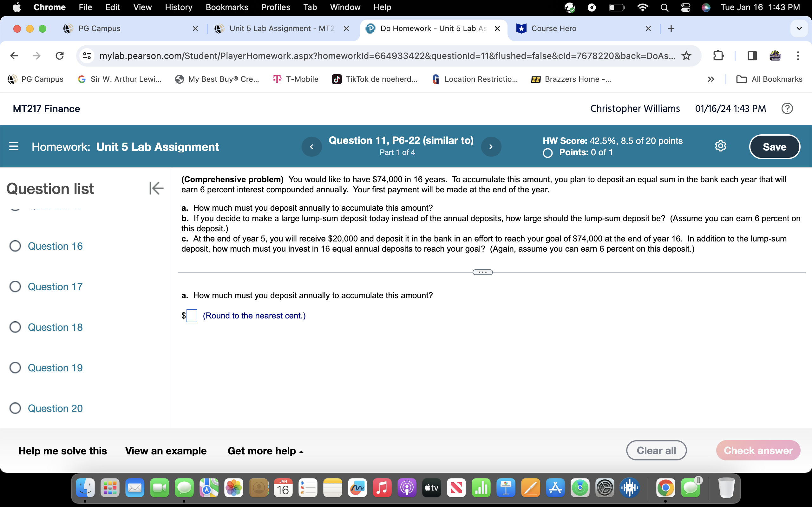Open browser extensions puzzle icon
812x507 pixels.
[718, 56]
